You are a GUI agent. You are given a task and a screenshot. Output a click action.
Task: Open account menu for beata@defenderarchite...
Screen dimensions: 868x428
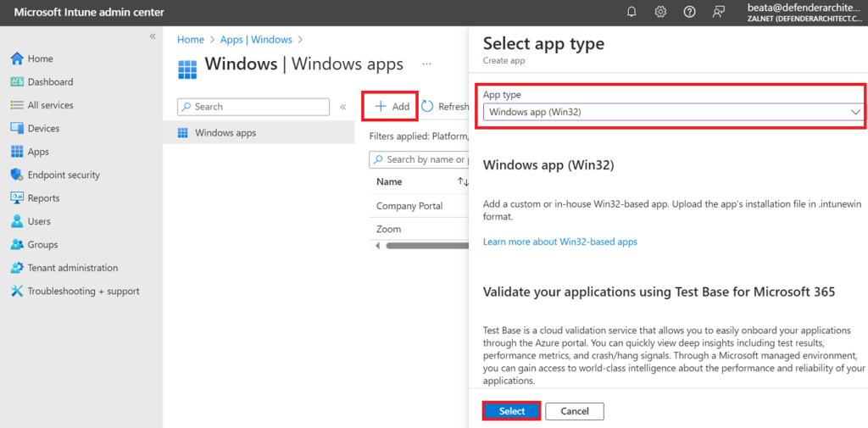click(805, 13)
